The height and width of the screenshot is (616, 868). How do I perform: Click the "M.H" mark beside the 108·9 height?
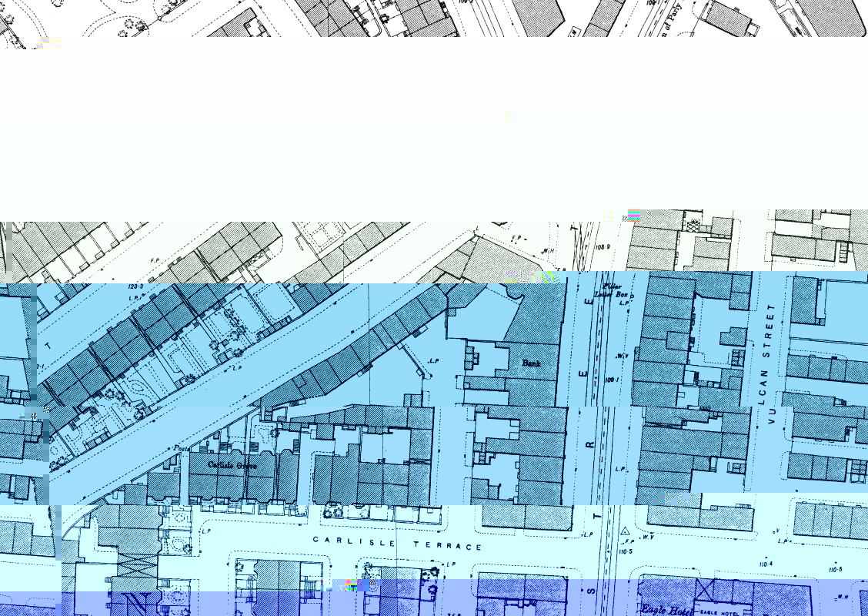point(548,250)
